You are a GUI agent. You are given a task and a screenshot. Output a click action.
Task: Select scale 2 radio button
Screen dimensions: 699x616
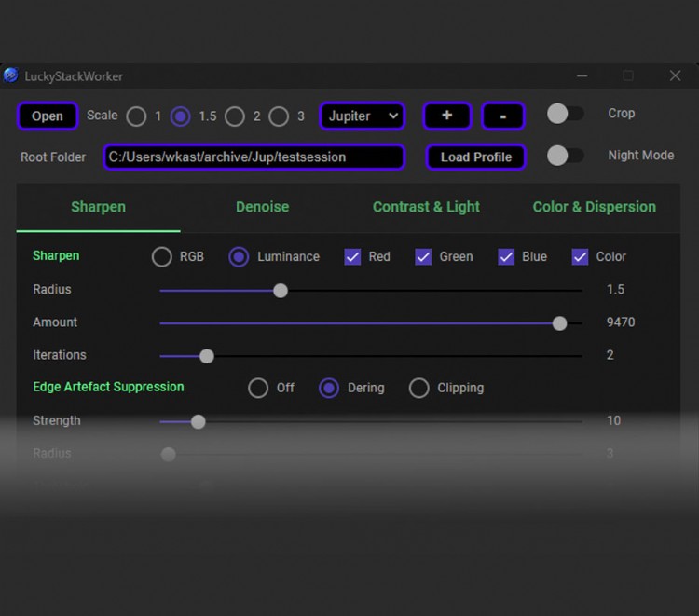[x=235, y=116]
